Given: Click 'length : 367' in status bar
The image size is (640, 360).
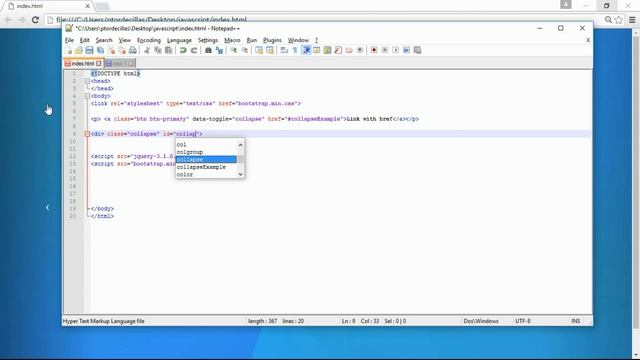Looking at the screenshot, I should click(262, 321).
